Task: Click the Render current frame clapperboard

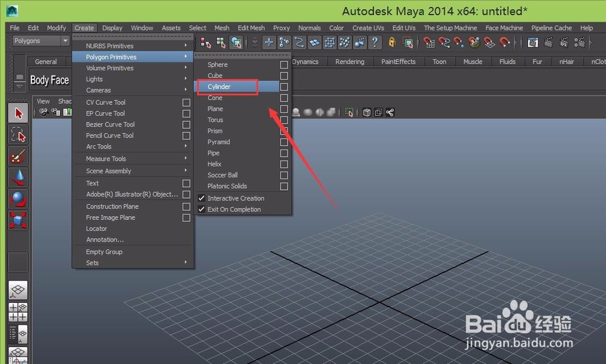Action: click(x=548, y=42)
